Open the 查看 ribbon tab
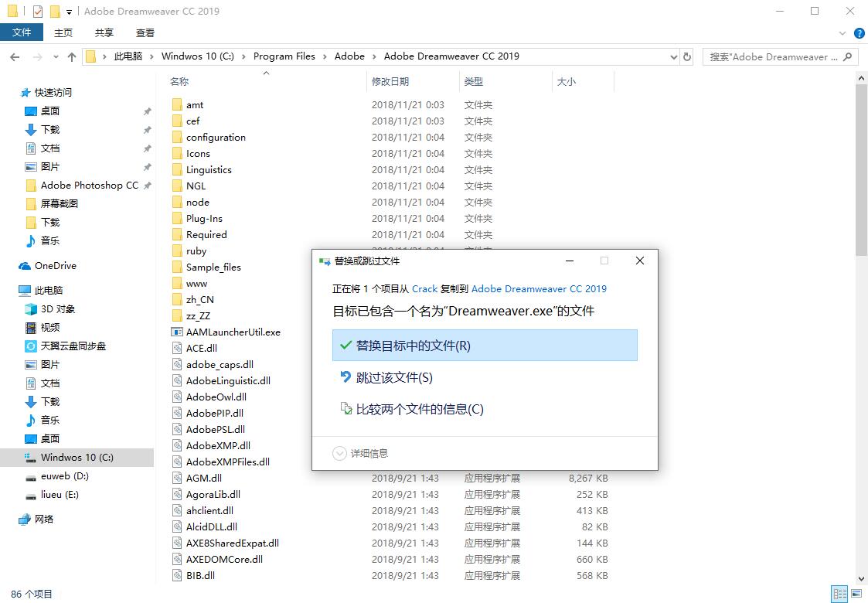The image size is (868, 603). (x=145, y=32)
